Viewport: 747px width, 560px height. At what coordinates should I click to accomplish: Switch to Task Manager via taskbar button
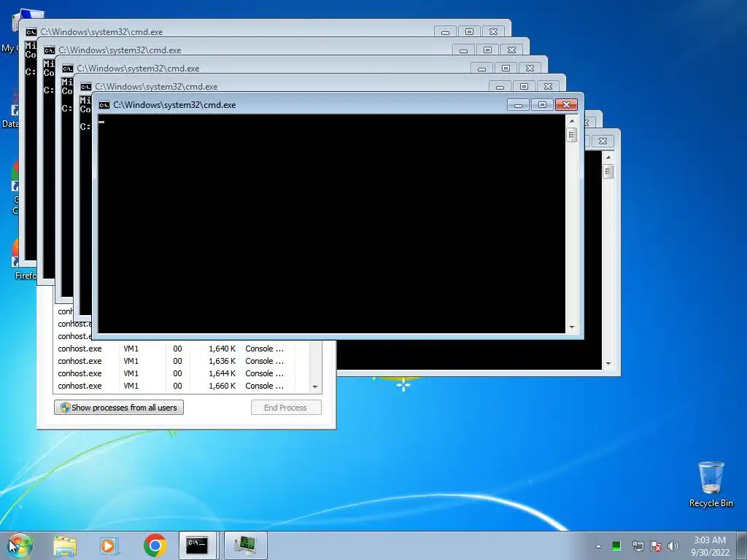[x=245, y=545]
